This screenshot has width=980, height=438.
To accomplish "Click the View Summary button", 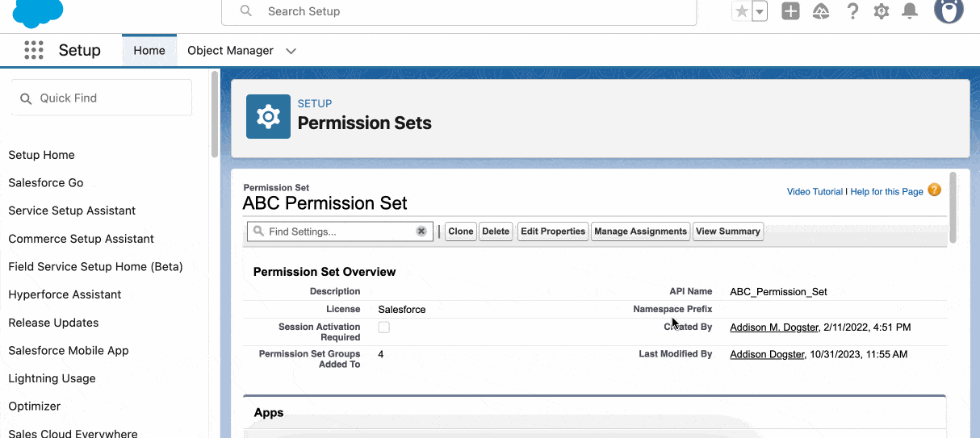I will click(728, 232).
